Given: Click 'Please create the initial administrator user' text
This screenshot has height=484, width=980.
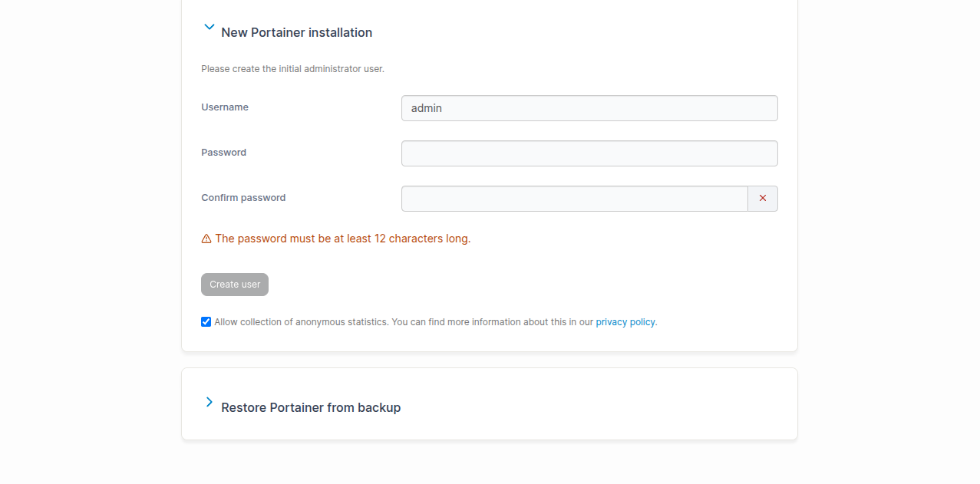Looking at the screenshot, I should [x=292, y=69].
